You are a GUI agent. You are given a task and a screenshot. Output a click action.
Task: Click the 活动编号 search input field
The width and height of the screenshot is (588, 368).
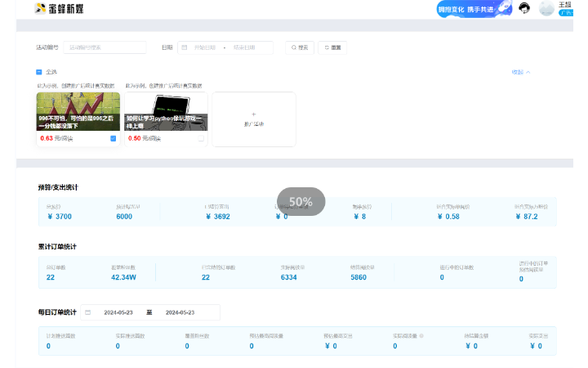tap(105, 47)
